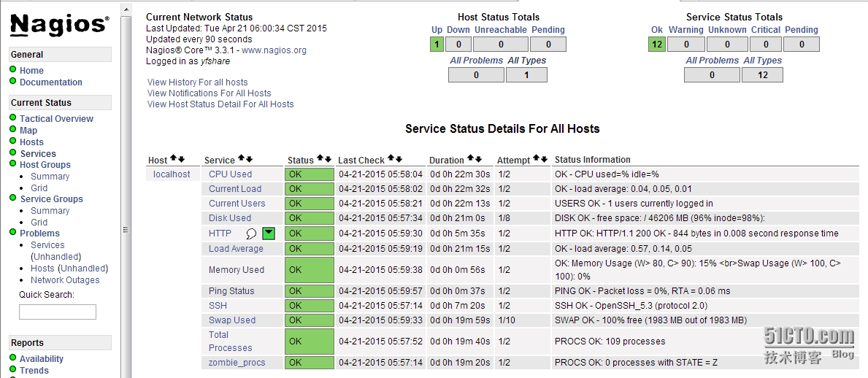Filter services by Critical header
The width and height of the screenshot is (868, 378).
pos(766,30)
